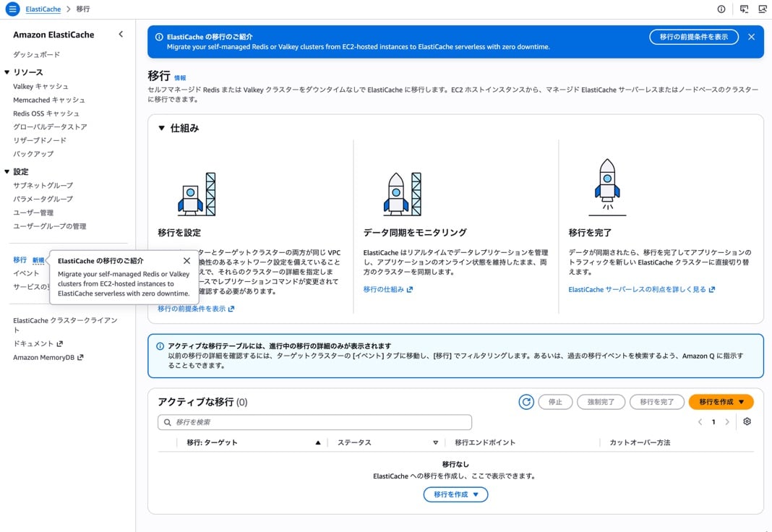
Task: Click the データ同期をモニタリング rocket illustration
Action: click(403, 194)
